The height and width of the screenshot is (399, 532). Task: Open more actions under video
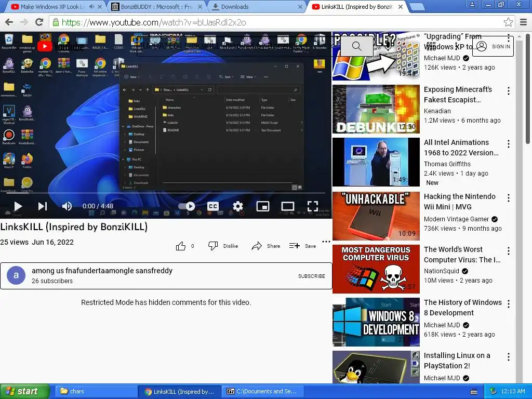tap(326, 242)
